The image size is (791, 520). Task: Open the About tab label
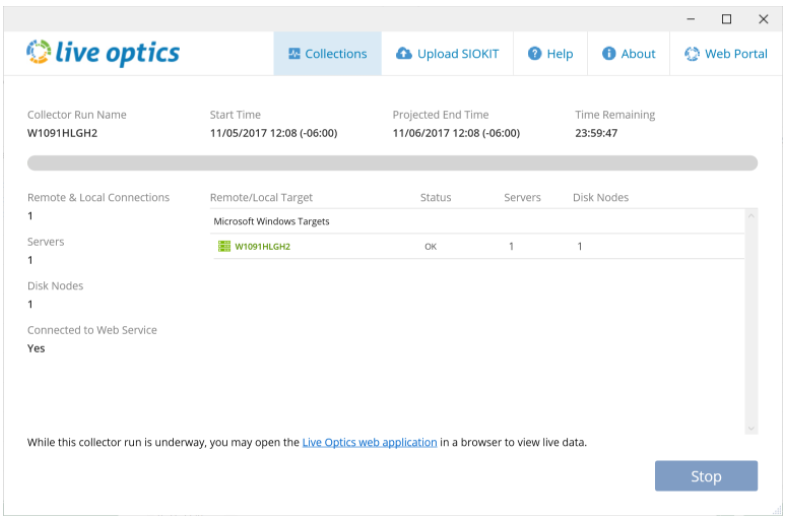(x=638, y=54)
